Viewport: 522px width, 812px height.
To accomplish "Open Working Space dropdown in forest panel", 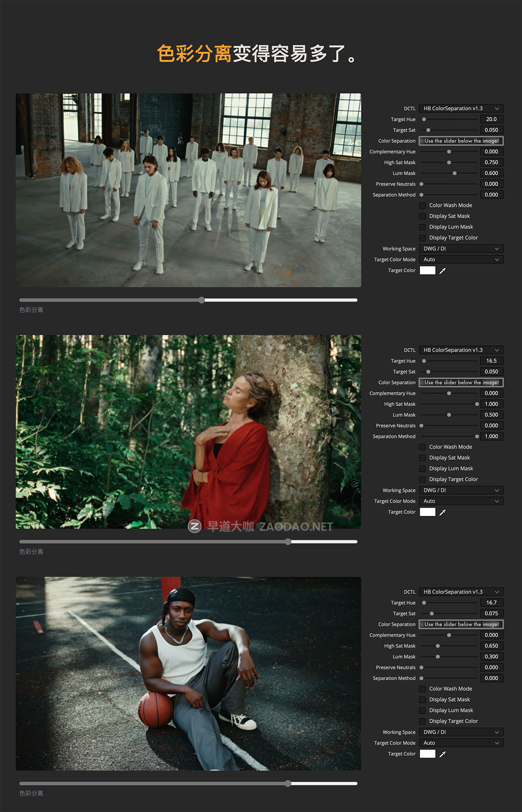I will (461, 490).
